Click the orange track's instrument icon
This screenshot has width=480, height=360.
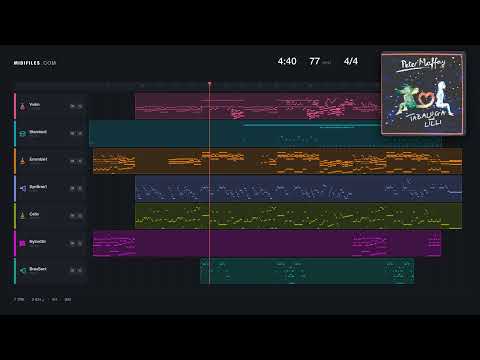pos(22,161)
